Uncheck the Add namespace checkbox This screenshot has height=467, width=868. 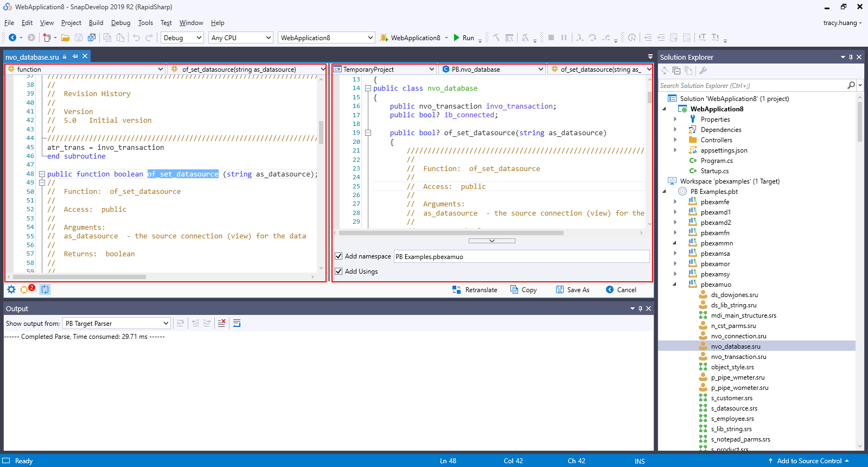[339, 256]
